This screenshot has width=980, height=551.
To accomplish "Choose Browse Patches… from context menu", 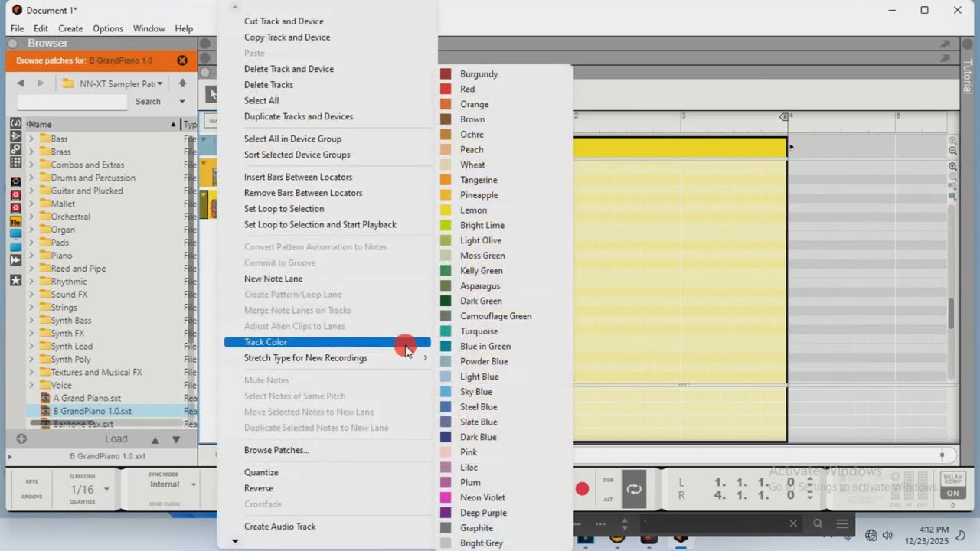I will [x=276, y=450].
